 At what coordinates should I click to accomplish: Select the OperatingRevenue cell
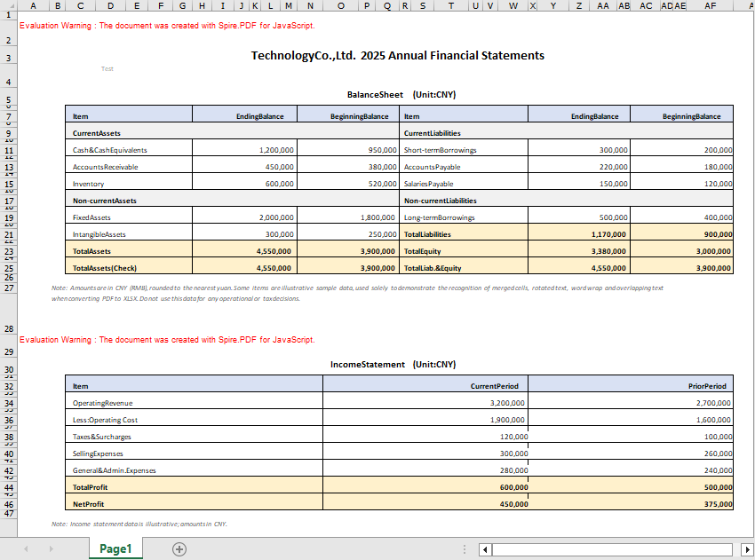[194, 401]
